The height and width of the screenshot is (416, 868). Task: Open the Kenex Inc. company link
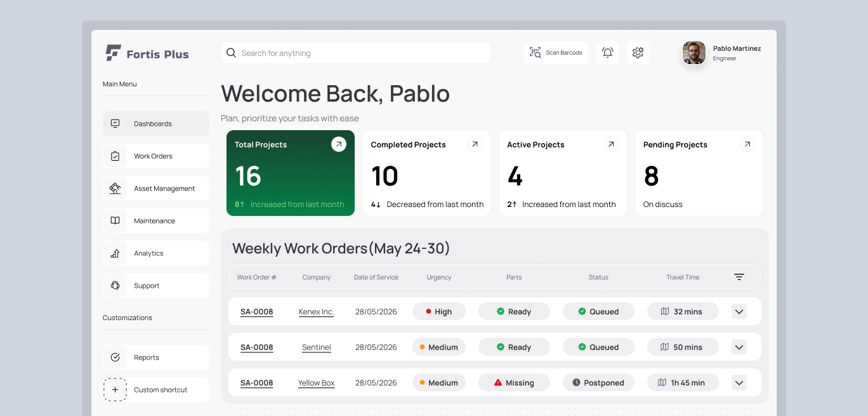pos(316,312)
